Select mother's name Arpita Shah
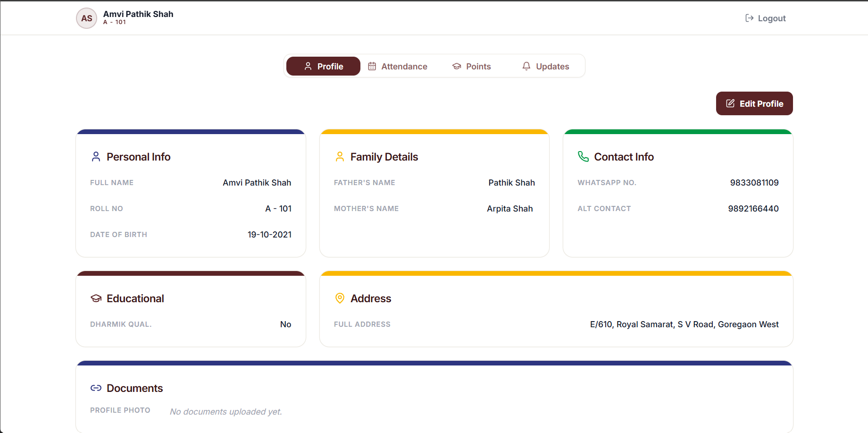Screen dimensions: 868x433 coord(510,209)
